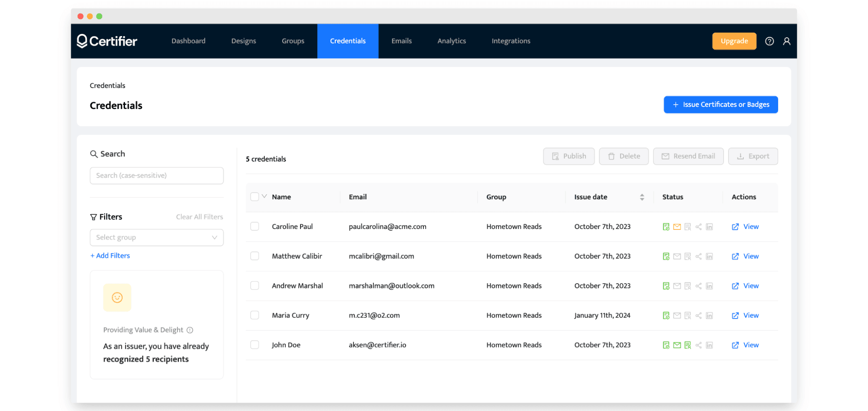This screenshot has height=411, width=868.
Task: View John Doe's credential
Action: pyautogui.click(x=745, y=345)
